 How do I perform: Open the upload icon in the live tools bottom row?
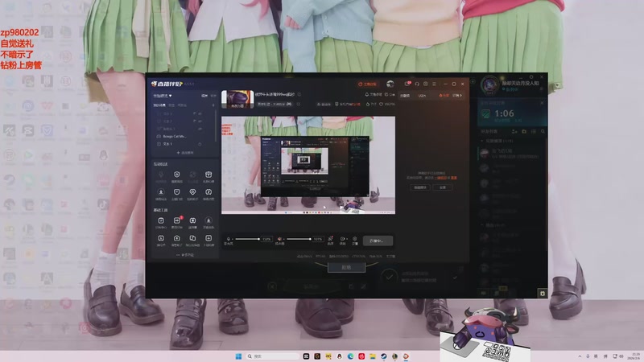point(176,240)
